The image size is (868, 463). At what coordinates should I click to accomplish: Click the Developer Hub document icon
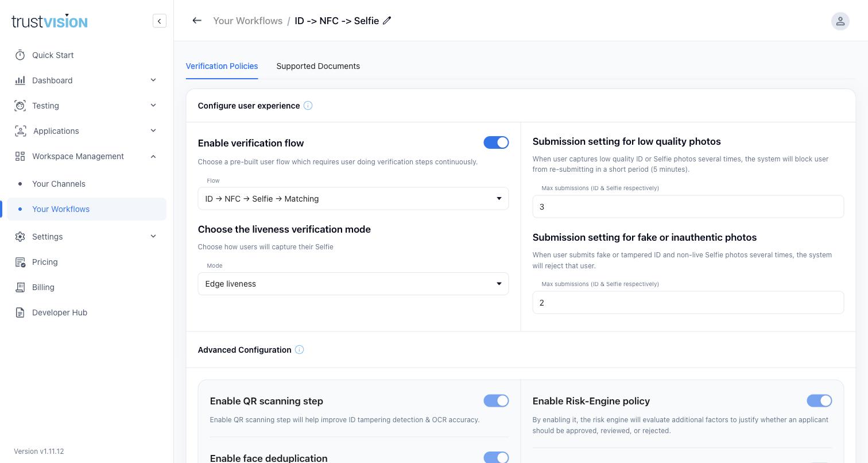tap(20, 312)
